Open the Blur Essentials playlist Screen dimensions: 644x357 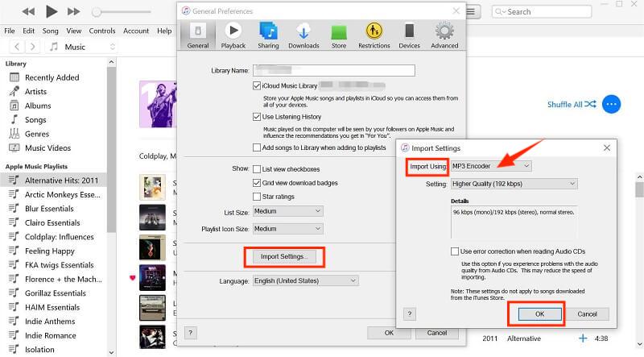click(x=49, y=209)
